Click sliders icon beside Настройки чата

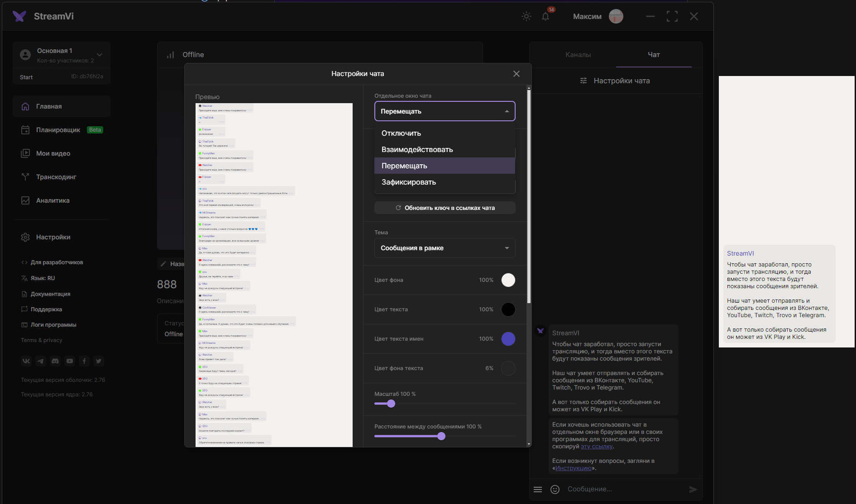[583, 81]
